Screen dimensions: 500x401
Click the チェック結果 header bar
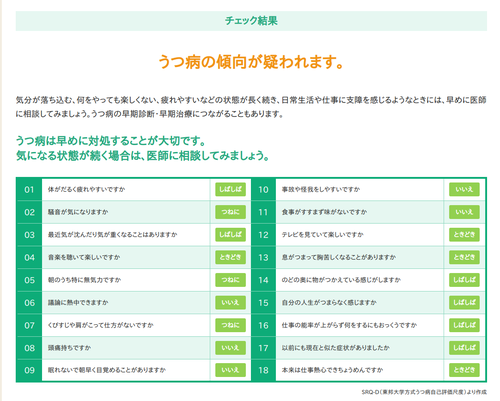tap(251, 21)
